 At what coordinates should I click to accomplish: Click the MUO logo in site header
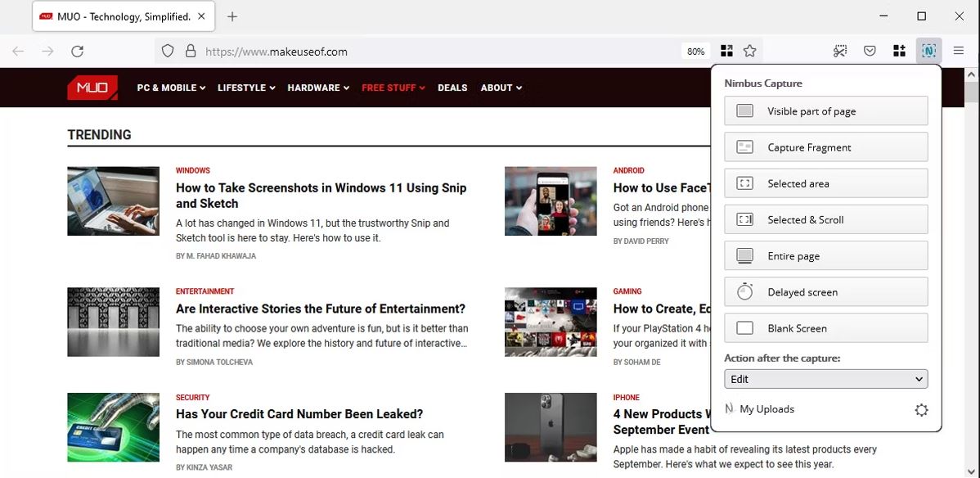click(92, 88)
